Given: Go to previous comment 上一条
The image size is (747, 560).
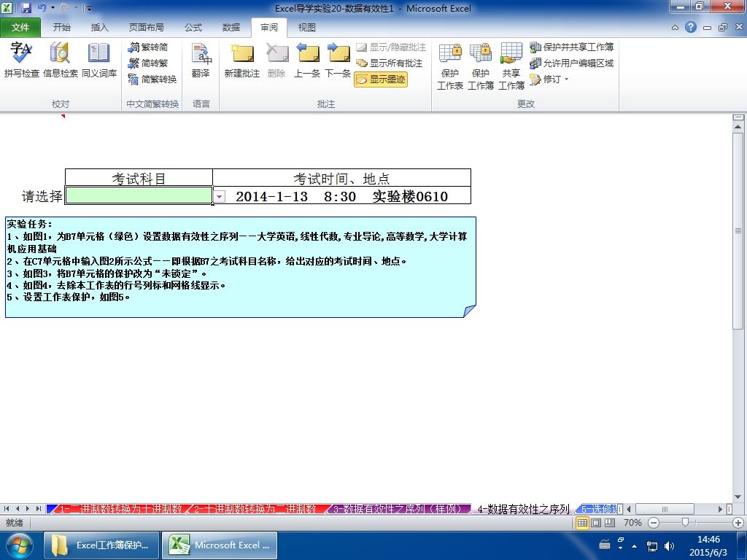Looking at the screenshot, I should pyautogui.click(x=307, y=60).
